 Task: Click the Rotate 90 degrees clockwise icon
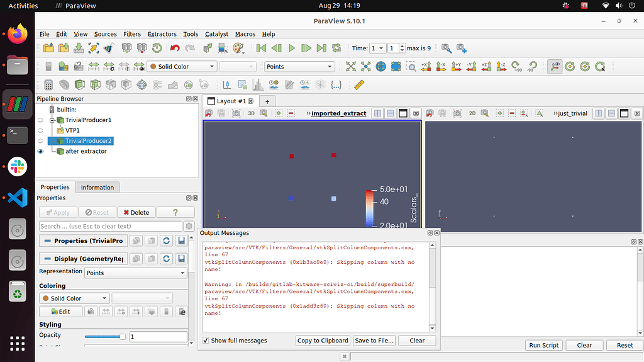tap(516, 67)
